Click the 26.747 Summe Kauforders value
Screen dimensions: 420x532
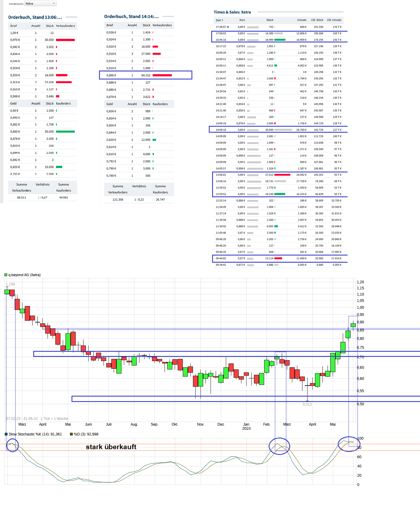(x=160, y=200)
